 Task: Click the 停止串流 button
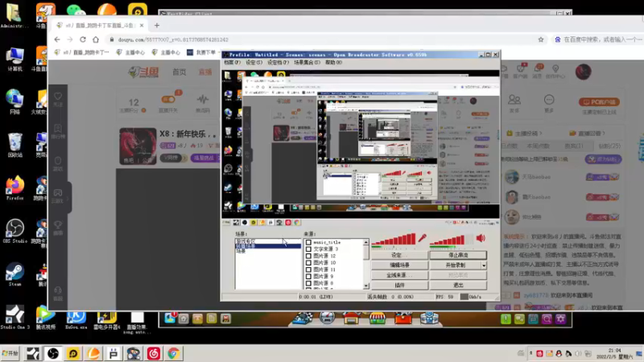click(458, 255)
